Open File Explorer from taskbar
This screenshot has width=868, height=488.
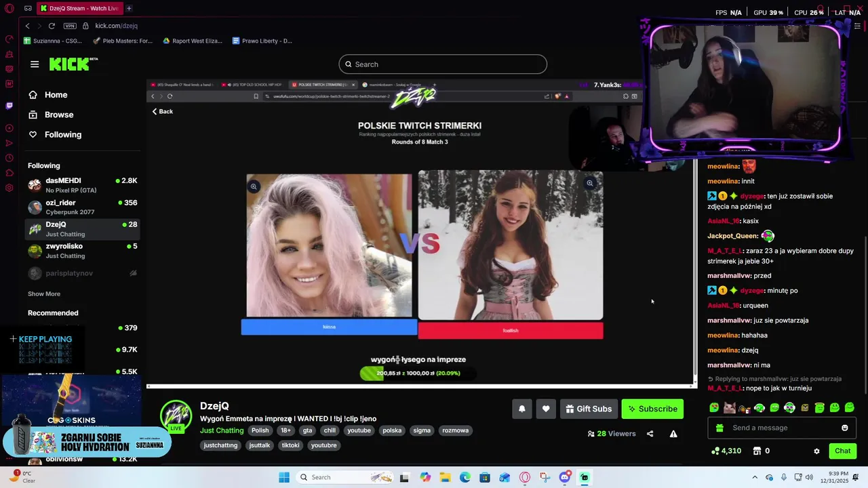pos(445,477)
